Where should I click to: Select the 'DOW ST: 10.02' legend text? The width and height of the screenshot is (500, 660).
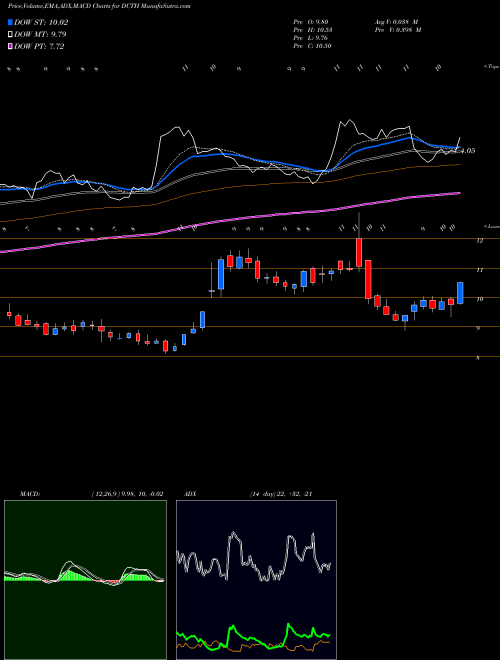pyautogui.click(x=41, y=23)
